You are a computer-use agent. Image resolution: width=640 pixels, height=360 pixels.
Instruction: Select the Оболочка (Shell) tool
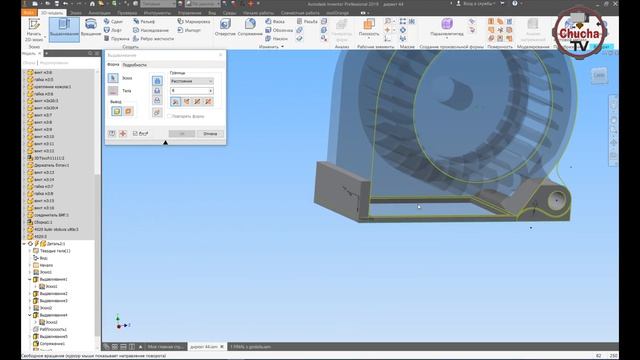[x=279, y=30]
